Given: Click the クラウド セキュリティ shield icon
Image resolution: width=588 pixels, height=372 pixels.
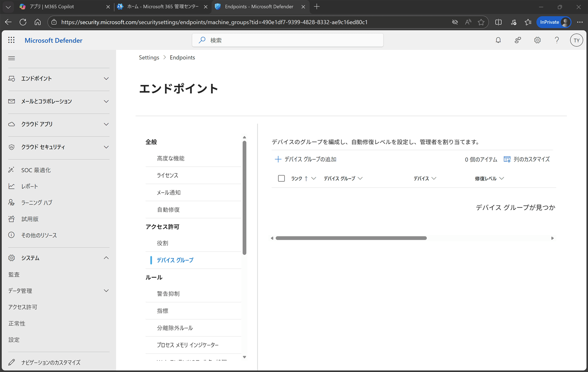Looking at the screenshot, I should click(x=12, y=147).
